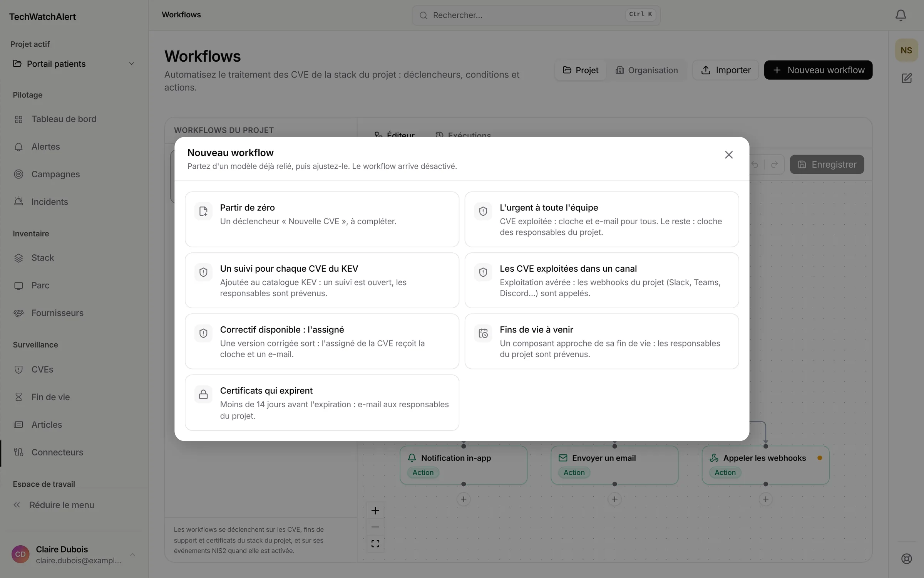Undo the last editor change
The image size is (924, 578).
(x=755, y=165)
